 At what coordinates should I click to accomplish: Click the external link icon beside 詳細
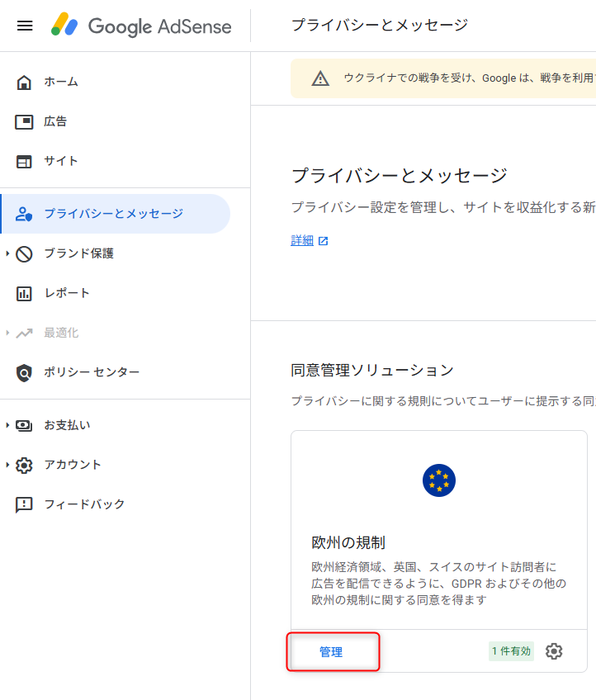pos(324,241)
